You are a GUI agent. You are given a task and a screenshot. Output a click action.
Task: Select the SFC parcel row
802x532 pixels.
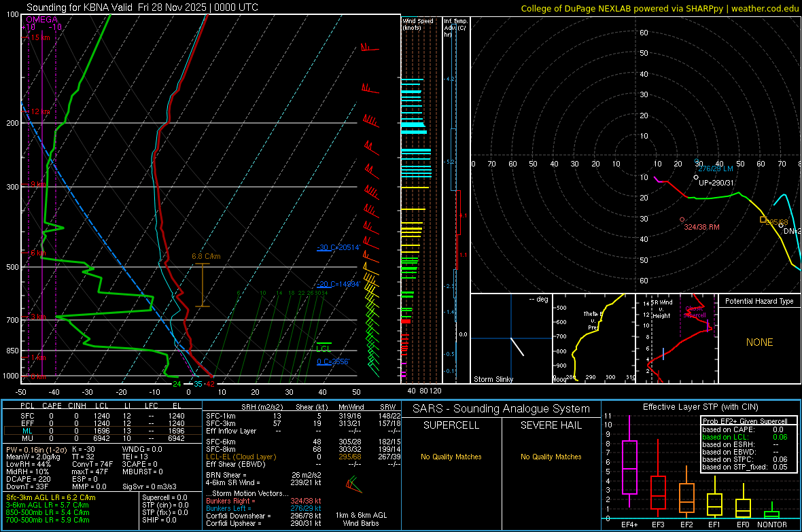point(103,416)
